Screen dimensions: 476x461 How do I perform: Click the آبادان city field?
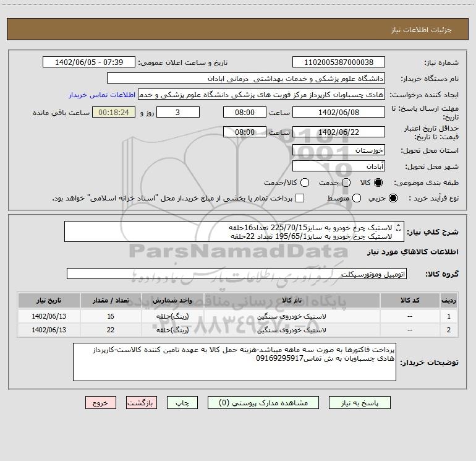coord(339,166)
